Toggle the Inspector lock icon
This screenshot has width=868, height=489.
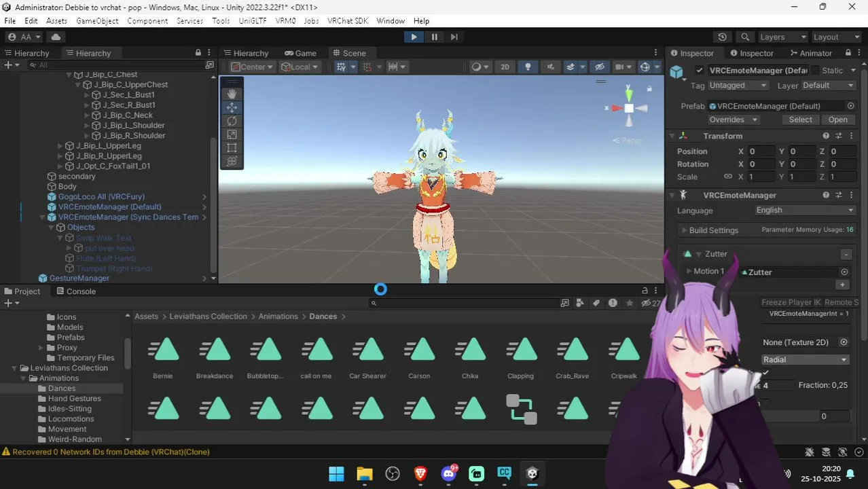pyautogui.click(x=848, y=52)
